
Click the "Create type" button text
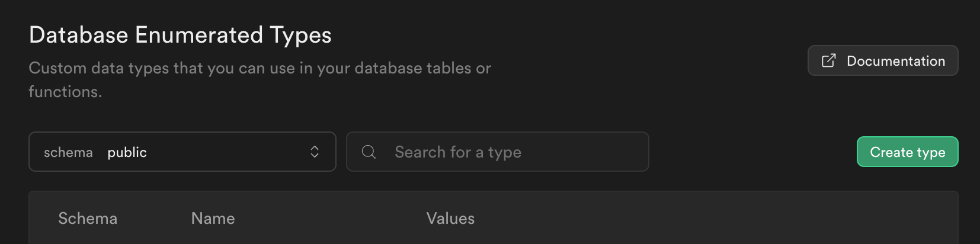click(x=907, y=152)
